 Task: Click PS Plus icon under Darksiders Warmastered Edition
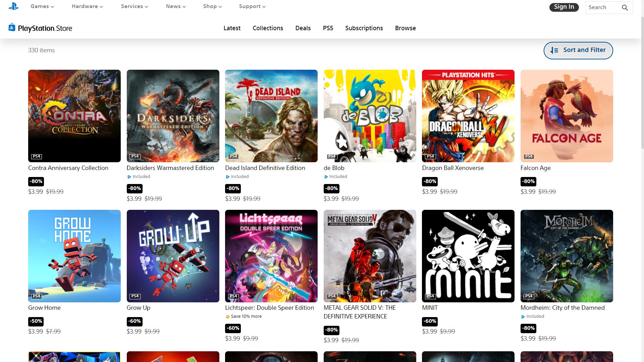pyautogui.click(x=129, y=177)
